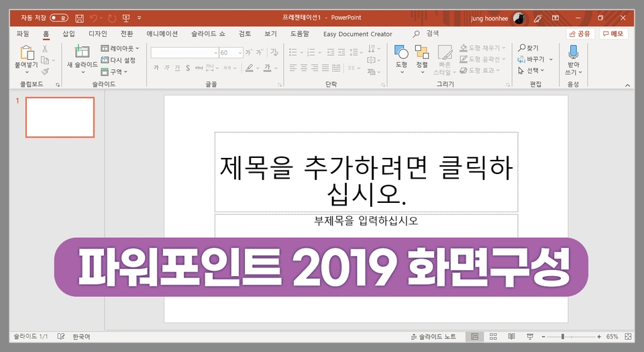This screenshot has height=352, width=644.
Task: Click the Cut scissors icon
Action: coord(45,48)
